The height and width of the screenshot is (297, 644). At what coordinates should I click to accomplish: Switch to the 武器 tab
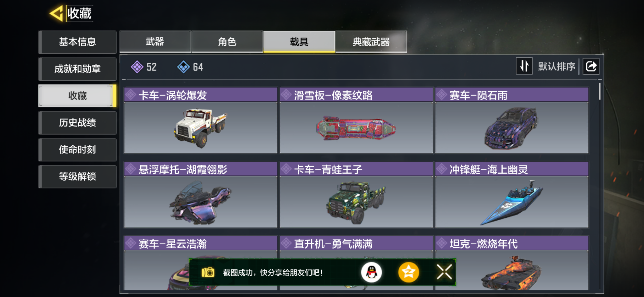[x=155, y=42]
